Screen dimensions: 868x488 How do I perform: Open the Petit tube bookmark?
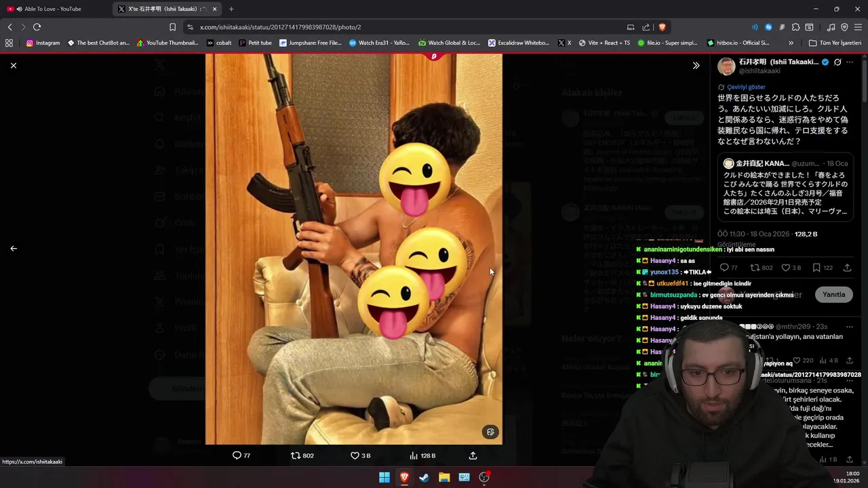[x=255, y=43]
